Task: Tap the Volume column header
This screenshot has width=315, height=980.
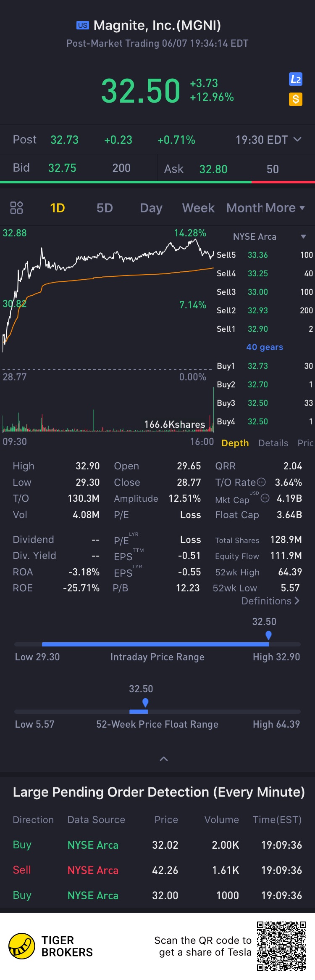Action: [x=222, y=820]
